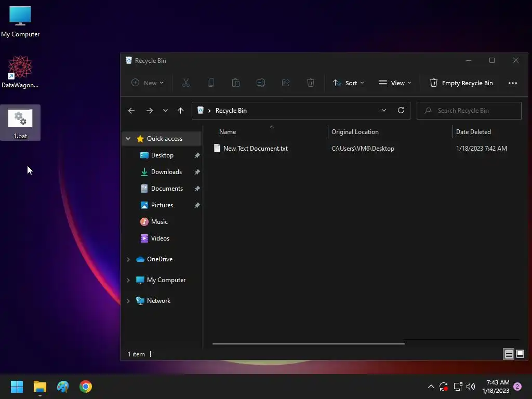This screenshot has height=399, width=532.
Task: Click the Paste clipboard icon
Action: (236, 83)
